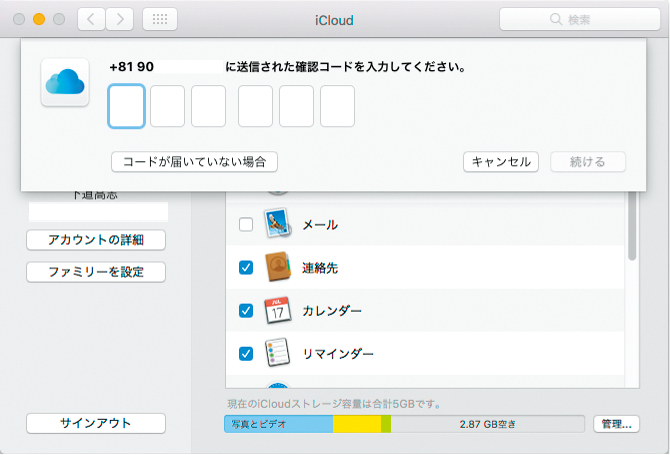
Task: Click the services list scrollbar
Action: (x=632, y=226)
